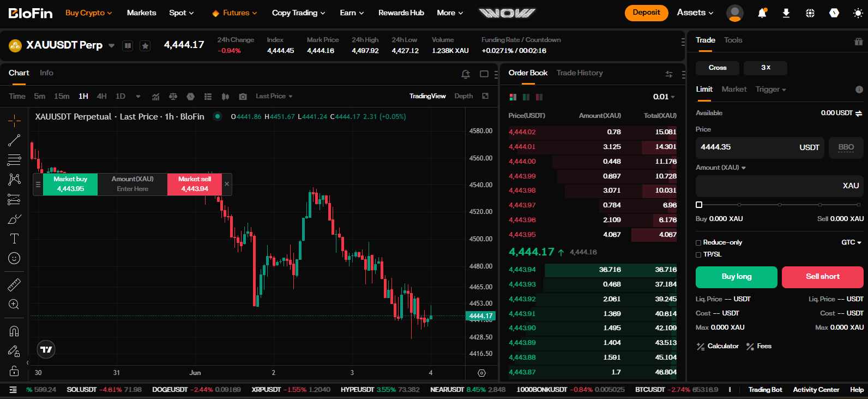Enable the Reduce-only checkbox
Screen dimensions: 868x399
698,243
